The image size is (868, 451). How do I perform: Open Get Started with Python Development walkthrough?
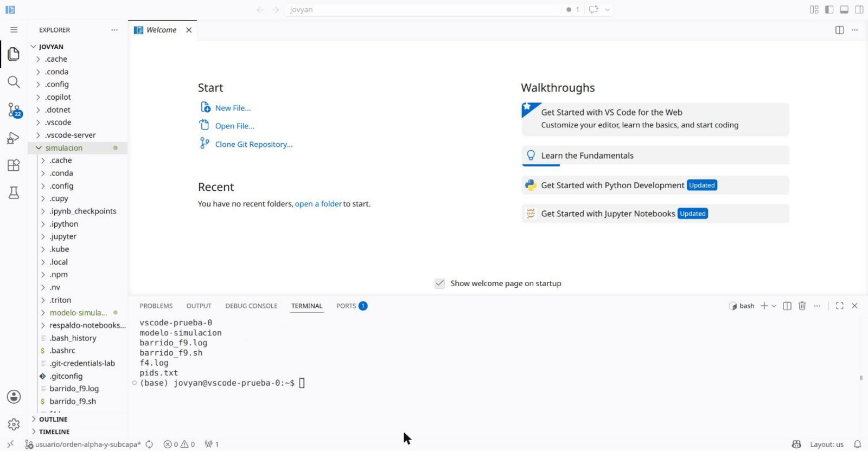pos(655,185)
